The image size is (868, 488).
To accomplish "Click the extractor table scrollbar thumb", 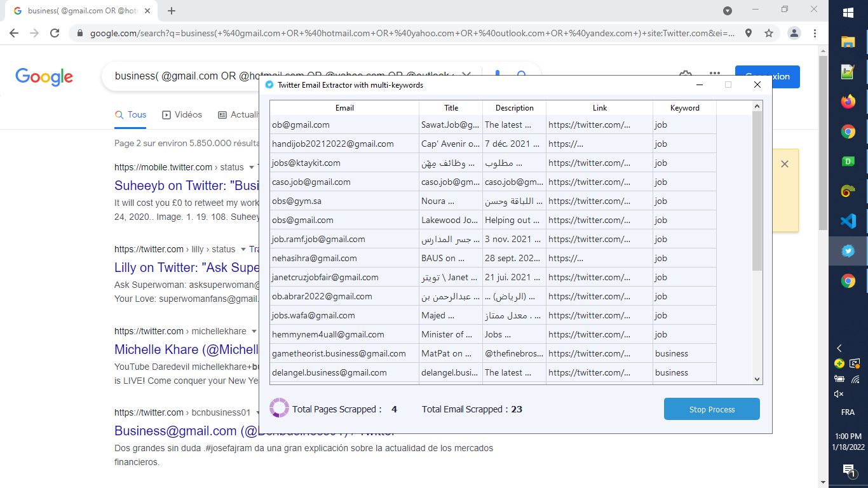I will [x=757, y=191].
